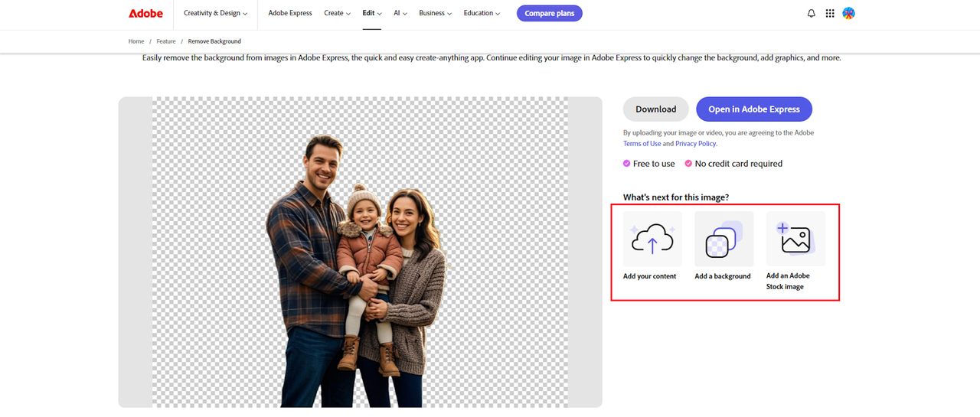Screen dimensions: 980x417
Task: Click the Add your content cloud icon
Action: click(x=652, y=239)
